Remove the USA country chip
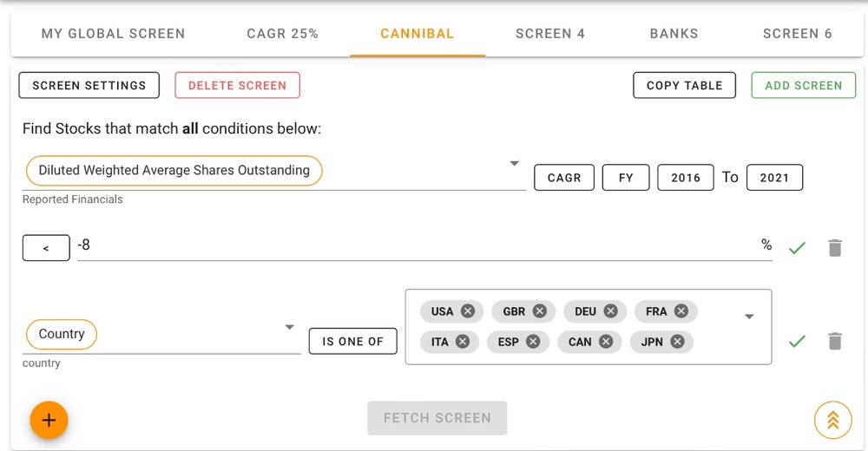The height and width of the screenshot is (451, 868). (468, 311)
